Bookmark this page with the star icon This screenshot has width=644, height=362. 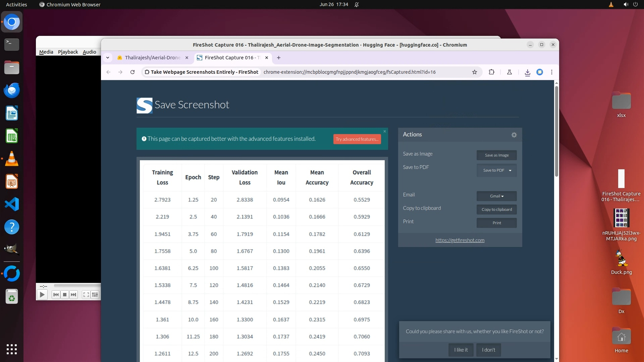click(474, 72)
